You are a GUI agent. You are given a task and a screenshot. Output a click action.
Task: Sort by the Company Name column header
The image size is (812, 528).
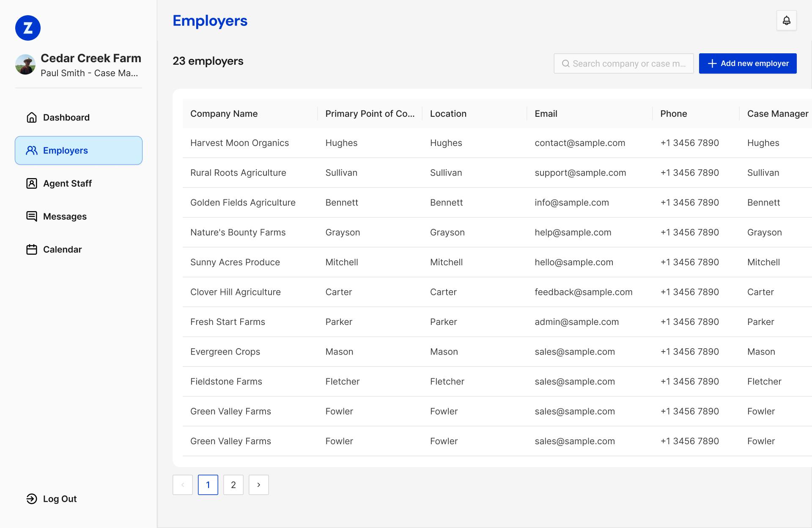pos(224,113)
